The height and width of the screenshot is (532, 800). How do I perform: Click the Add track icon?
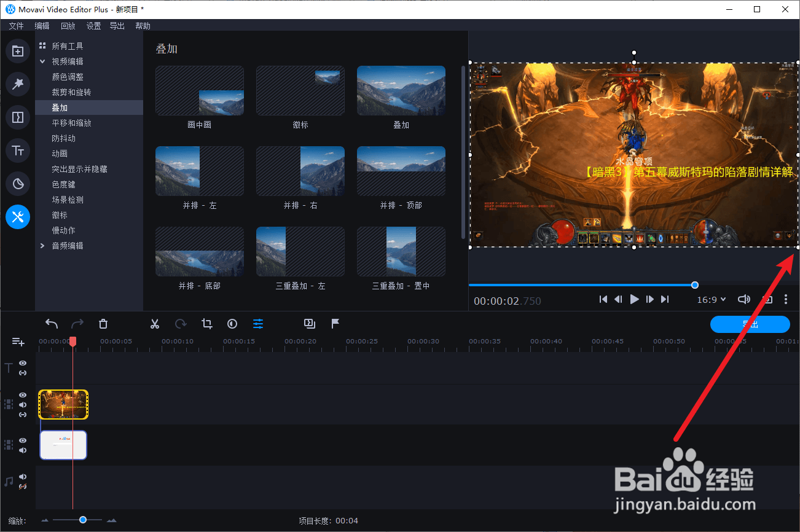pos(18,342)
